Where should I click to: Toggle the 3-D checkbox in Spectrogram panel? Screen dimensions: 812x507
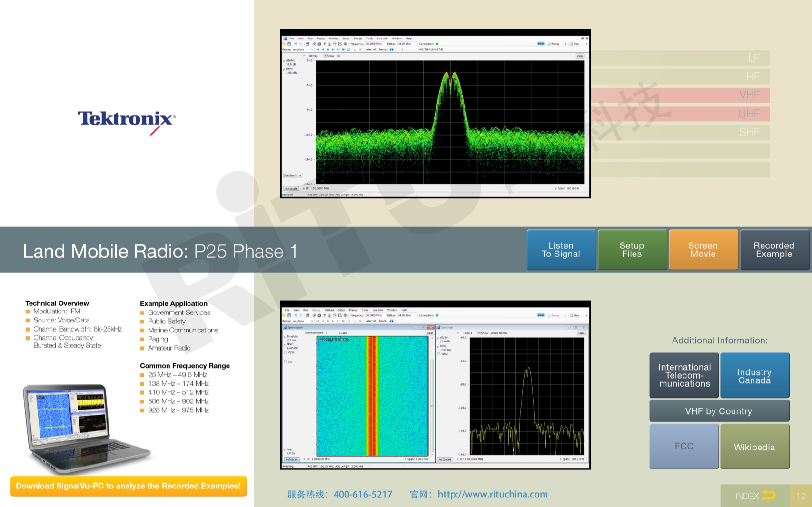click(x=285, y=362)
